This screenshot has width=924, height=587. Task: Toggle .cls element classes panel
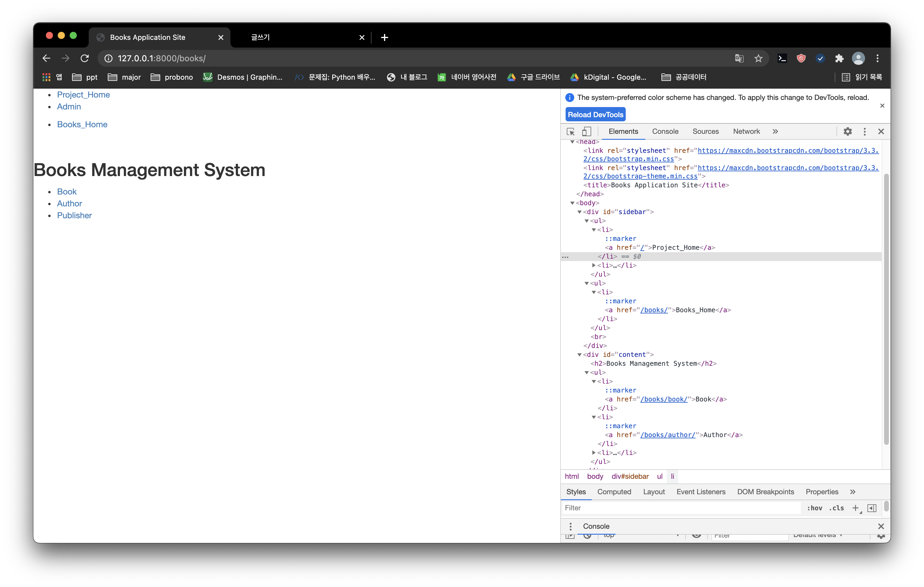[x=836, y=508]
